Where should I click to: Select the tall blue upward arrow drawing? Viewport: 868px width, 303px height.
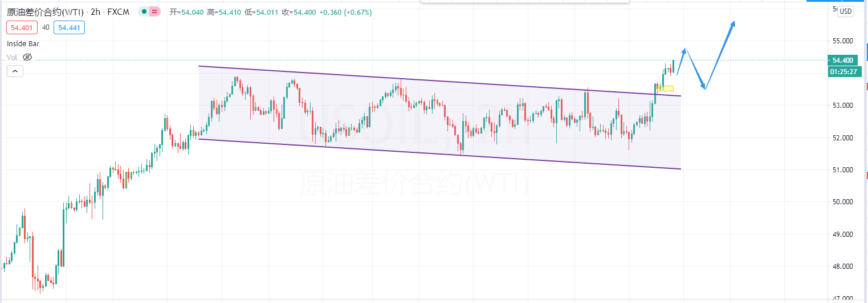point(720,55)
